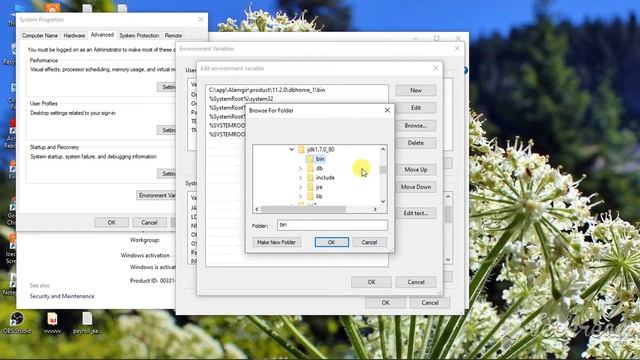Switch to Computer Name tab
The image size is (640, 360).
point(40,36)
